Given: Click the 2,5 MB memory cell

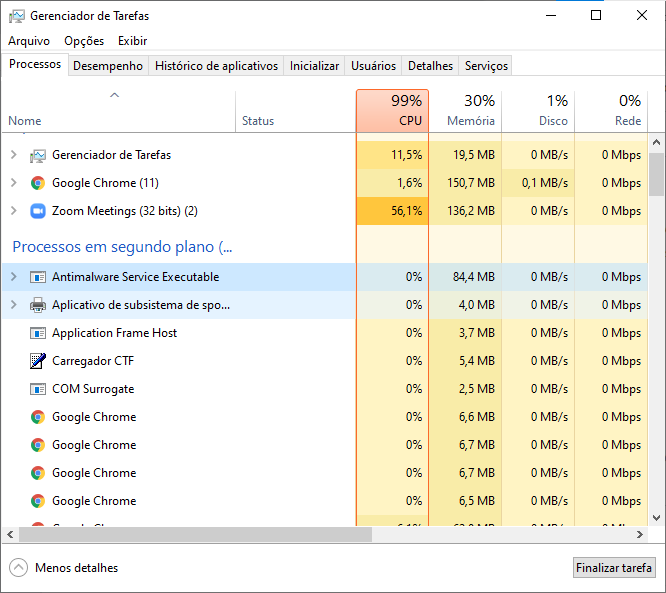Looking at the screenshot, I should (x=465, y=389).
